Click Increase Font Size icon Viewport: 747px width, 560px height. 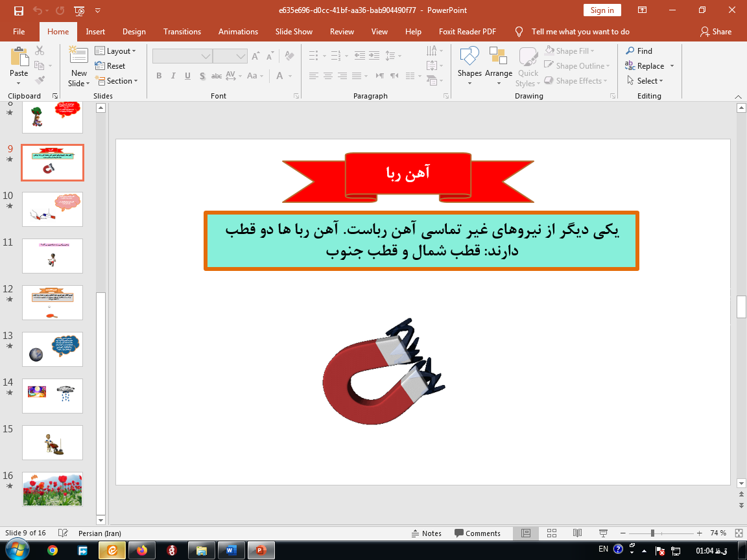256,56
